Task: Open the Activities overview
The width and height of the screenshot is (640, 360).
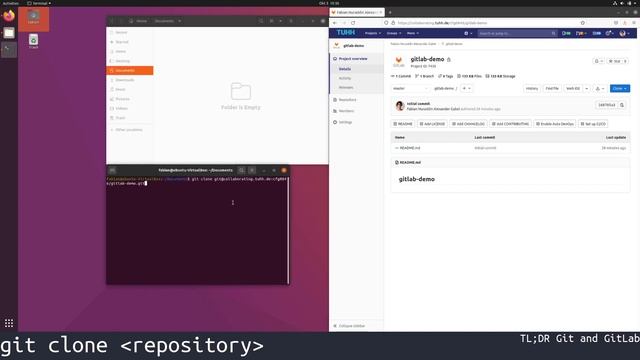Action: click(x=11, y=3)
